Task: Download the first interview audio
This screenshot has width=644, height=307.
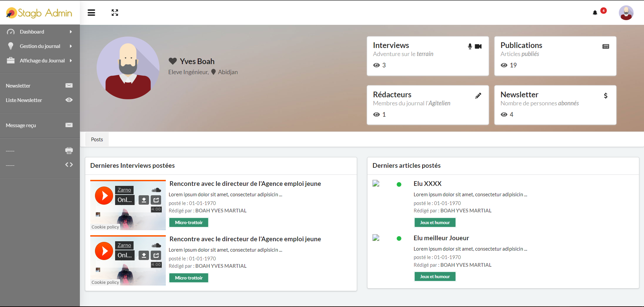Action: tap(144, 200)
